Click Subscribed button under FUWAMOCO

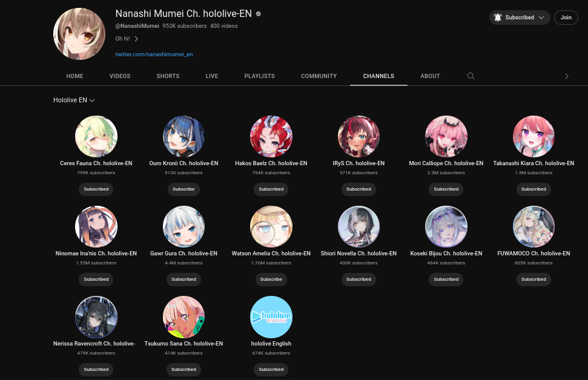tap(533, 280)
